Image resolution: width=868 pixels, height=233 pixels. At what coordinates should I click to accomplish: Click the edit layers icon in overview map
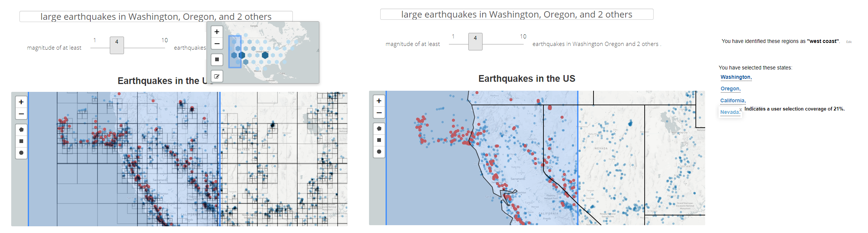[217, 76]
